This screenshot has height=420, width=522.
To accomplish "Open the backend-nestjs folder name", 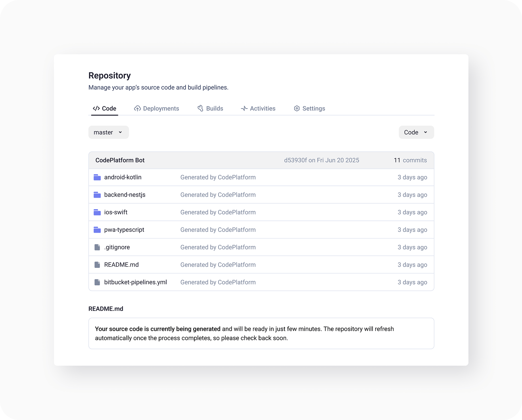I will (125, 195).
